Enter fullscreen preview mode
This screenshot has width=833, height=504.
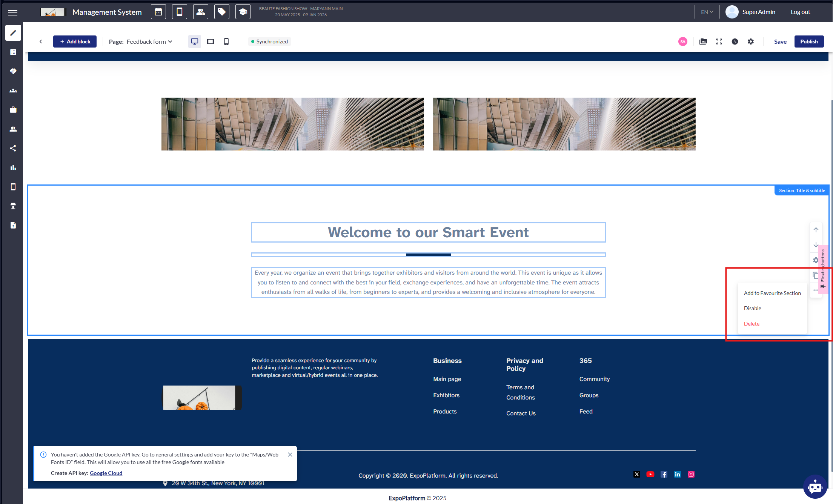click(x=719, y=41)
